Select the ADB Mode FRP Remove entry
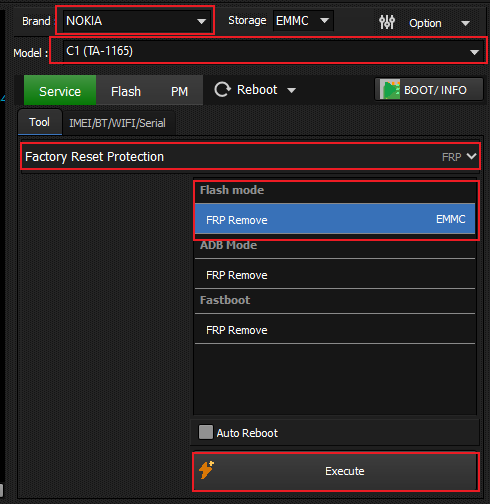This screenshot has height=504, width=490. pos(335,274)
